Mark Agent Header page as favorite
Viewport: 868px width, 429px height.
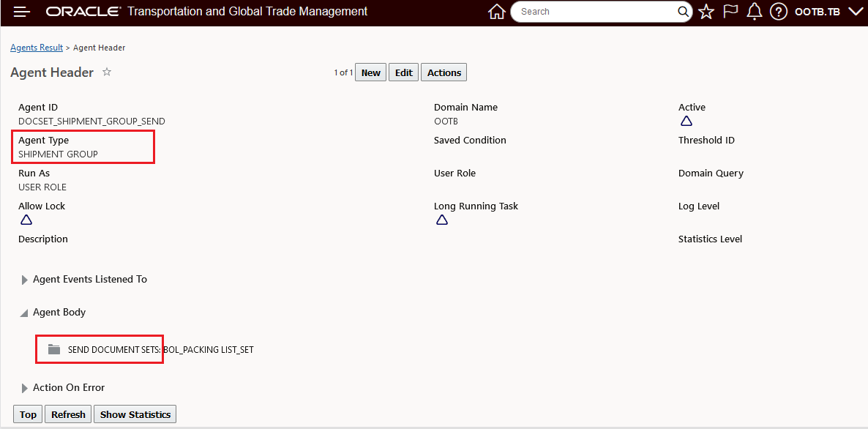tap(107, 72)
